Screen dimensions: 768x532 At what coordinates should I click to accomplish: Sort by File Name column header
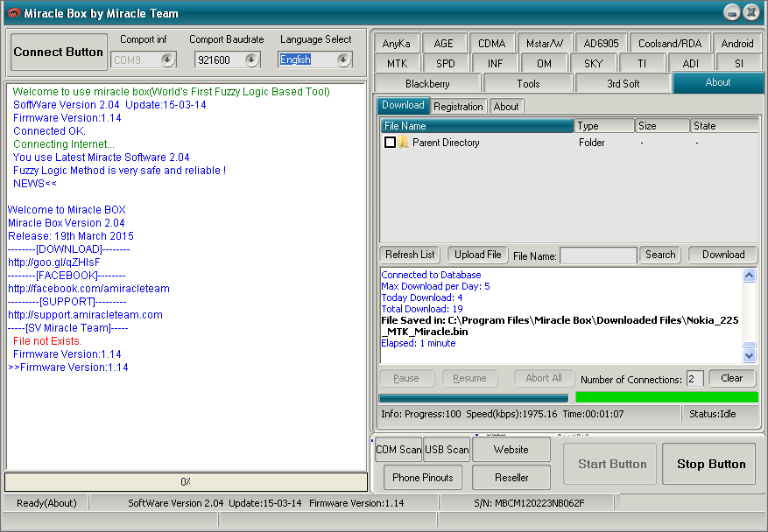click(477, 126)
